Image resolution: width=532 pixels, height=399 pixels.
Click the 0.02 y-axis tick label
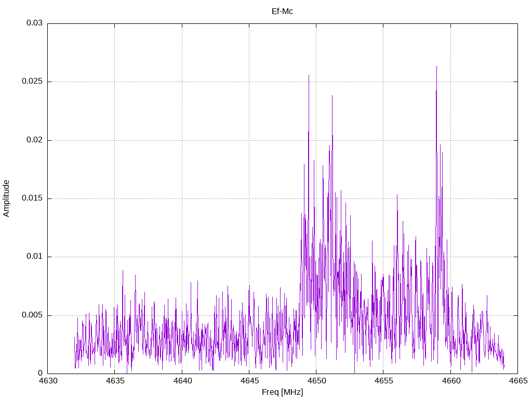(x=35, y=140)
